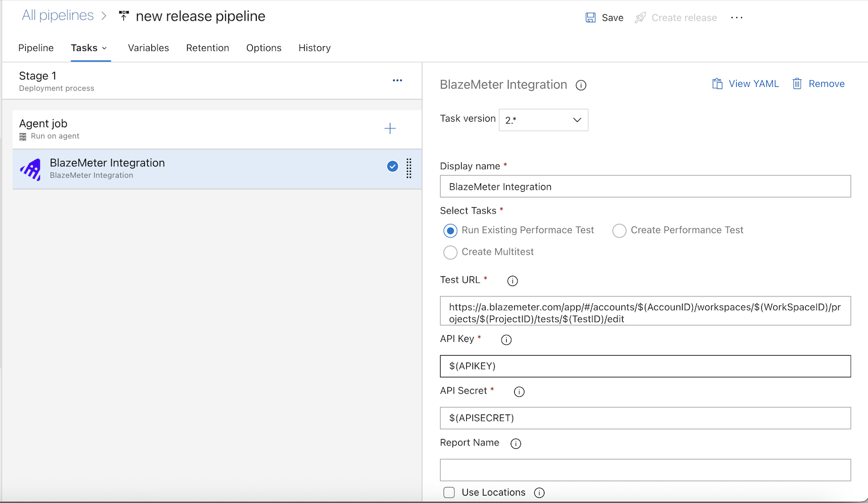Click the API Secret info icon
This screenshot has height=503, width=868.
(519, 392)
